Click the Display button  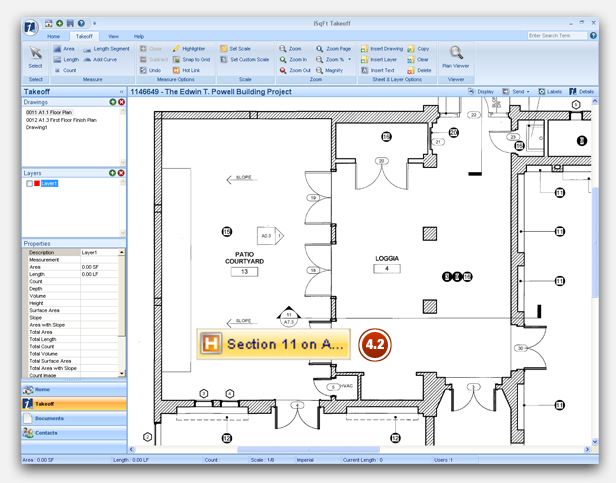481,92
